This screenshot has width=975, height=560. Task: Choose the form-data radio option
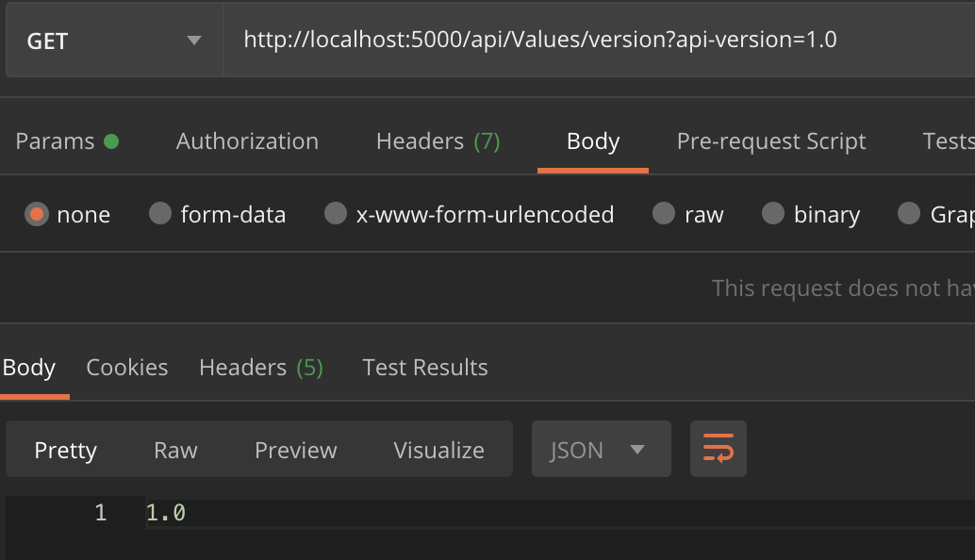click(159, 213)
